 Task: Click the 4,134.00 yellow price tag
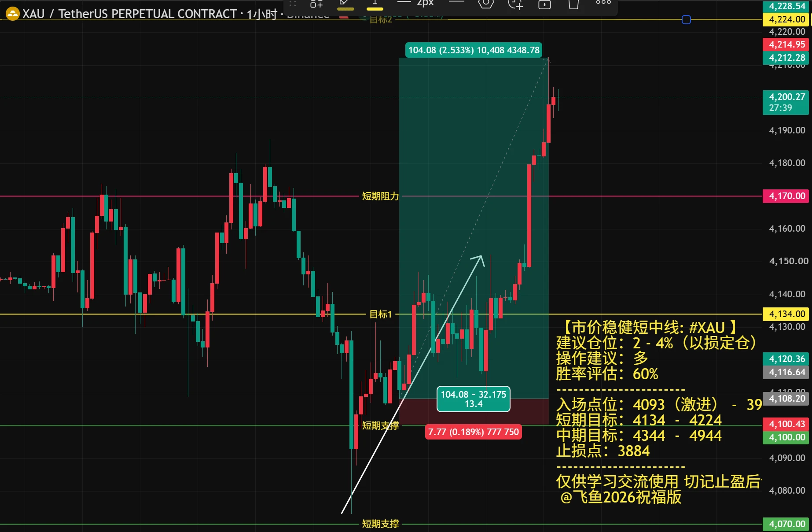point(786,314)
